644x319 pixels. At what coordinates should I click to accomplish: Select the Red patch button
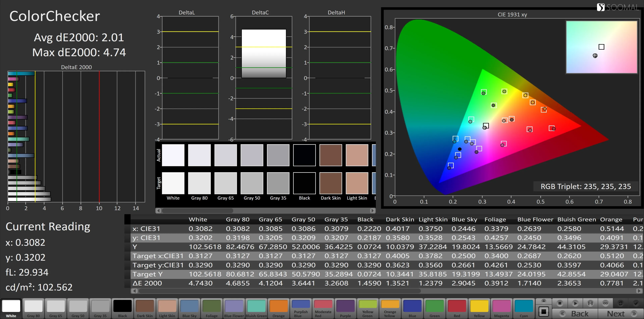(457, 308)
